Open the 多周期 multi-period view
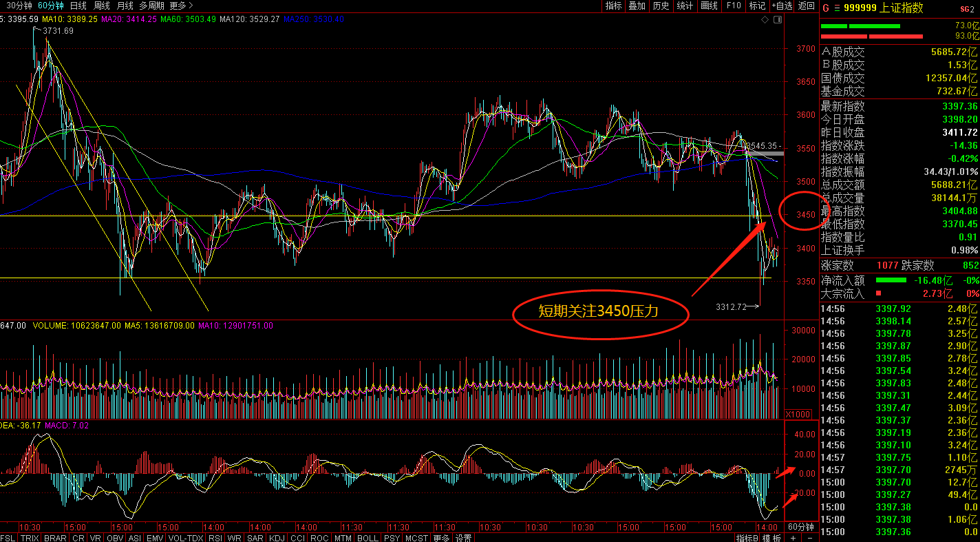 coord(152,6)
